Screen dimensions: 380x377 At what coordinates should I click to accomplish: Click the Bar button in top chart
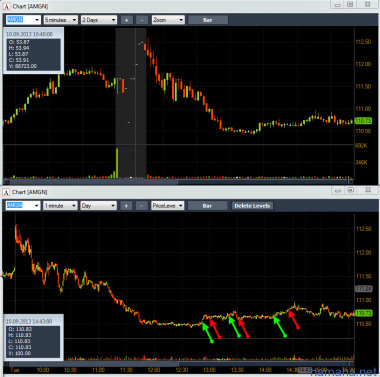[208, 20]
